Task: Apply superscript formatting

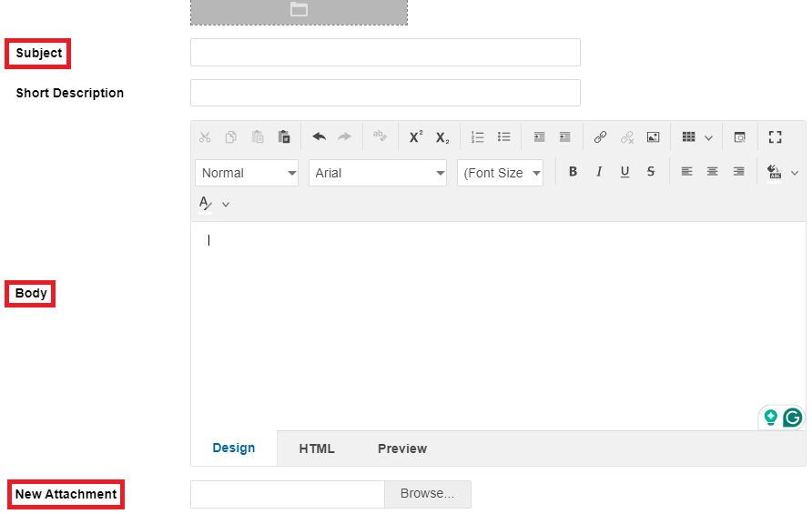Action: 415,137
